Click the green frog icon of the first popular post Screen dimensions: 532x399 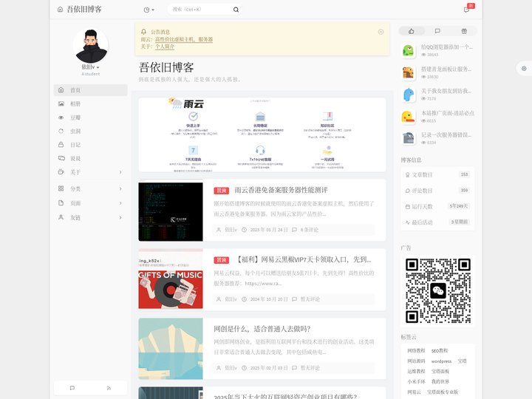coord(409,50)
